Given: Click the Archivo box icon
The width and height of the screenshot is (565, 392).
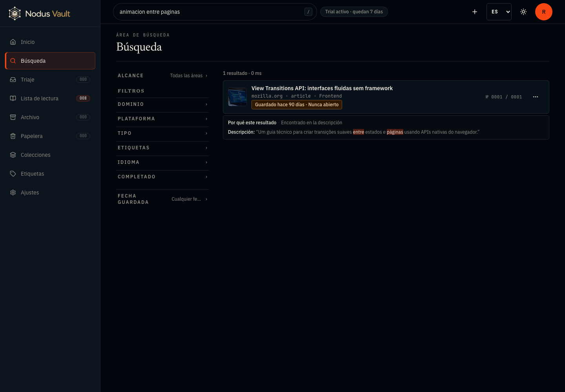Looking at the screenshot, I should pos(13,117).
